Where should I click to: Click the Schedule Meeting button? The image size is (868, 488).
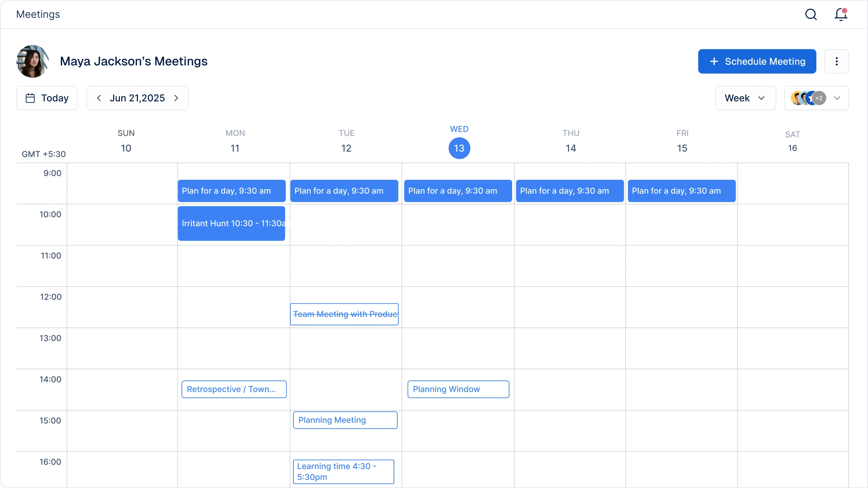pyautogui.click(x=757, y=61)
